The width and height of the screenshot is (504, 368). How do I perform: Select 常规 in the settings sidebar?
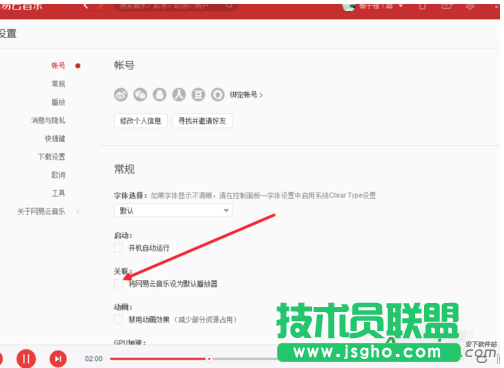pos(58,84)
